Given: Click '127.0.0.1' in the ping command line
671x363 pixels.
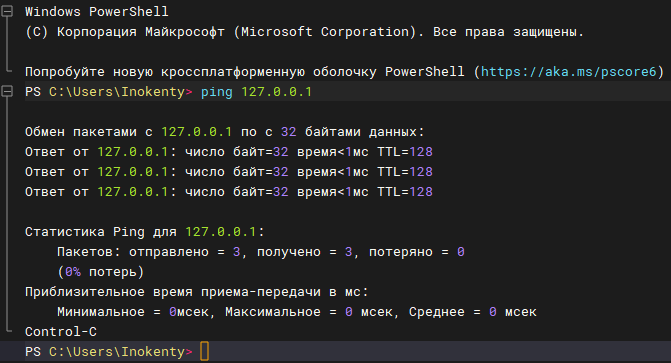Looking at the screenshot, I should tap(276, 92).
